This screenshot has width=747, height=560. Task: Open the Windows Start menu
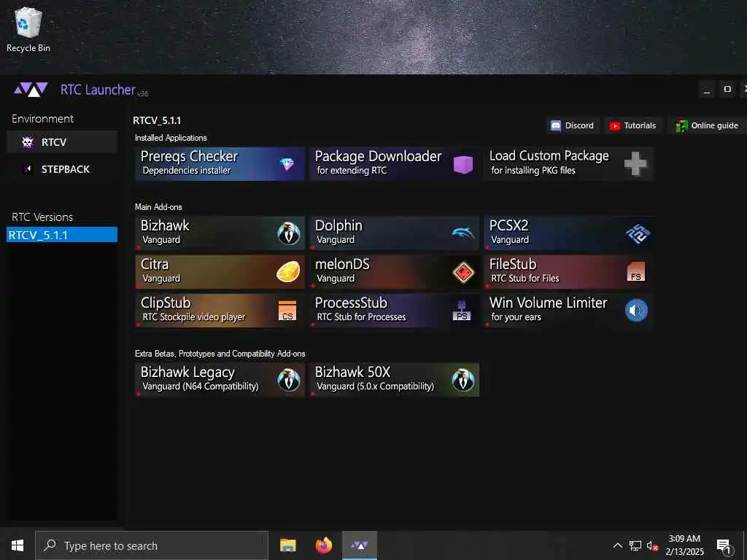18,545
